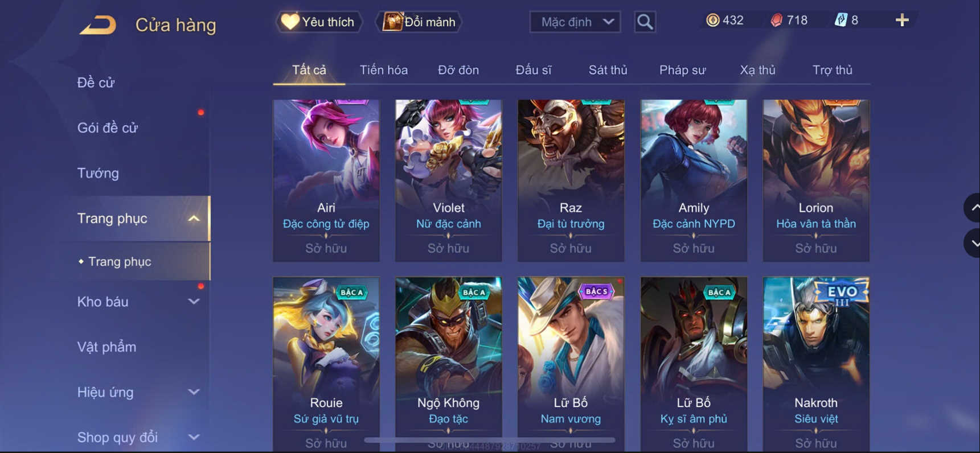Collapse the Trang phục sidebar section
The height and width of the screenshot is (453, 980).
click(x=194, y=219)
